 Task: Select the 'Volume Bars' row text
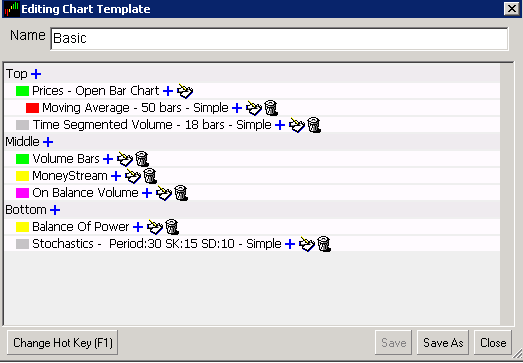66,159
